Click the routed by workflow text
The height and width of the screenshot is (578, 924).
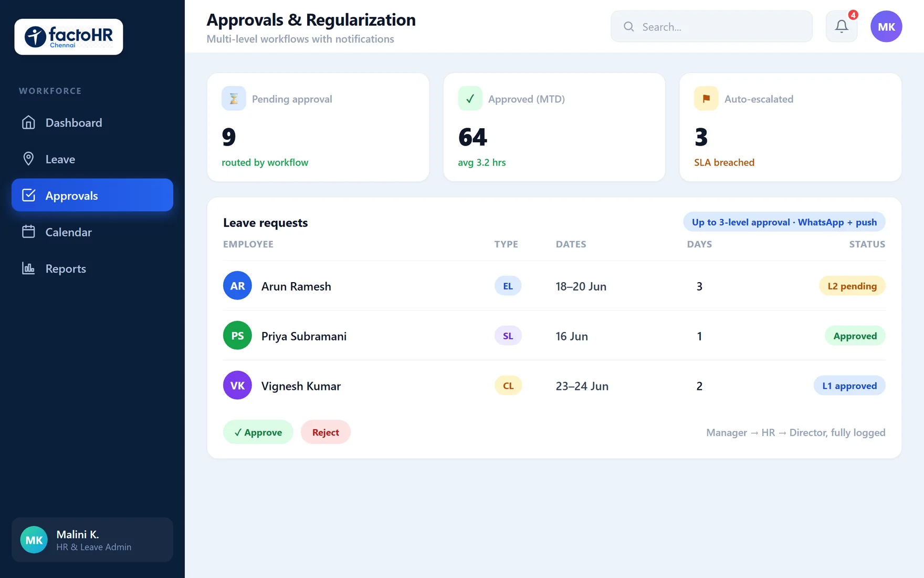(265, 162)
